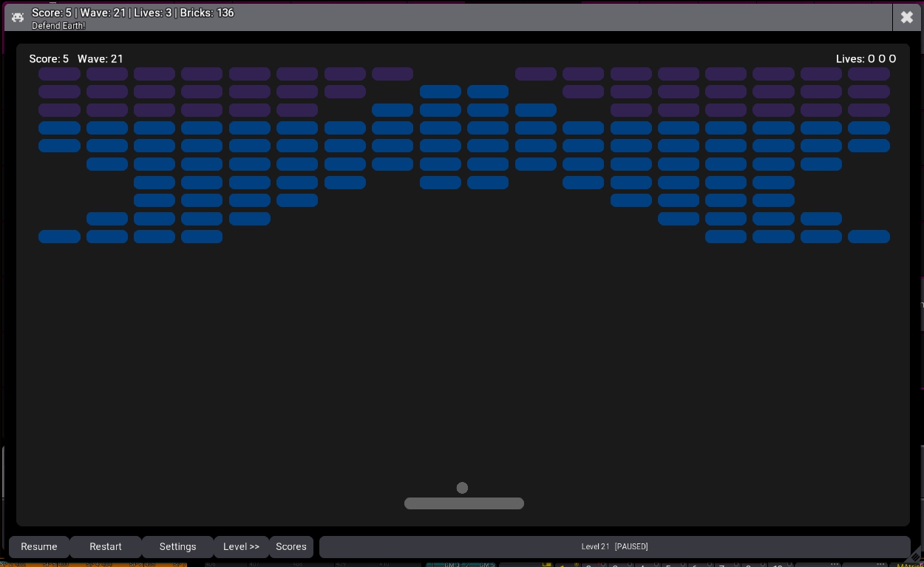
Task: Select the top-left purple brick
Action: pos(59,74)
